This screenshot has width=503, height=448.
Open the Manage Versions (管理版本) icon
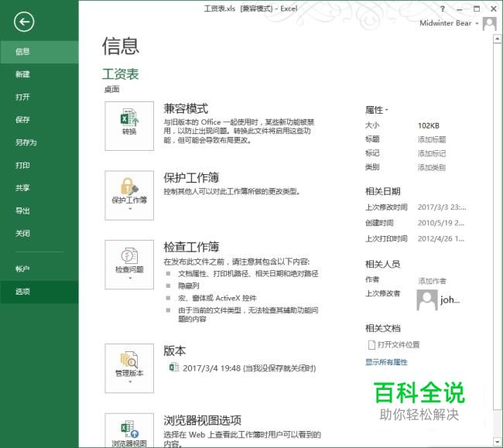pos(129,368)
